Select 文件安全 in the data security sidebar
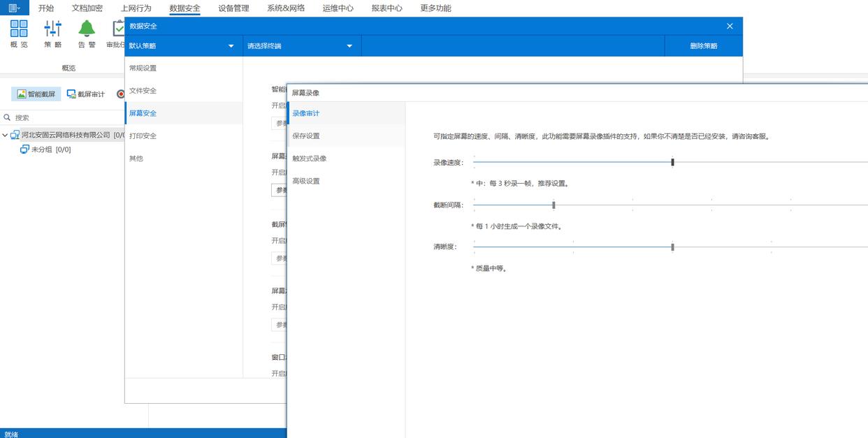 (143, 91)
